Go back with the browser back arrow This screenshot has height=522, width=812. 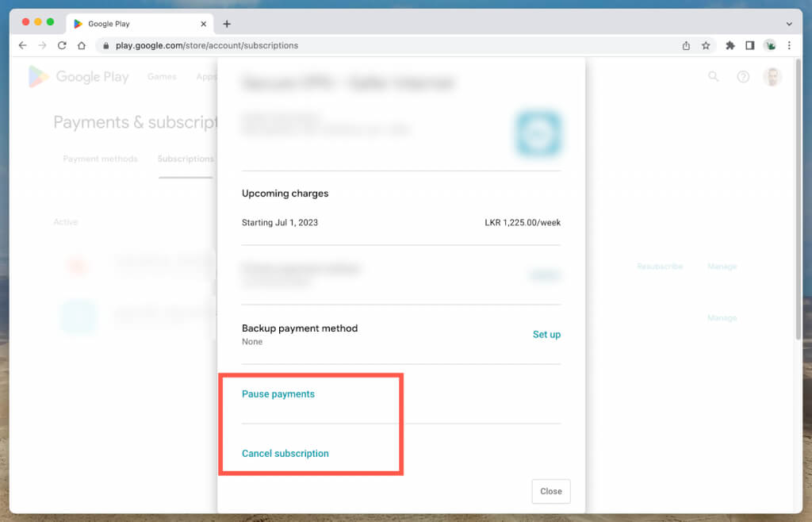[x=22, y=45]
